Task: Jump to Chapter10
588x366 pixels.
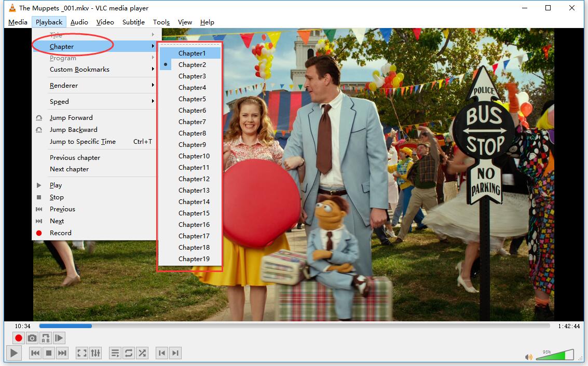Action: (190, 156)
